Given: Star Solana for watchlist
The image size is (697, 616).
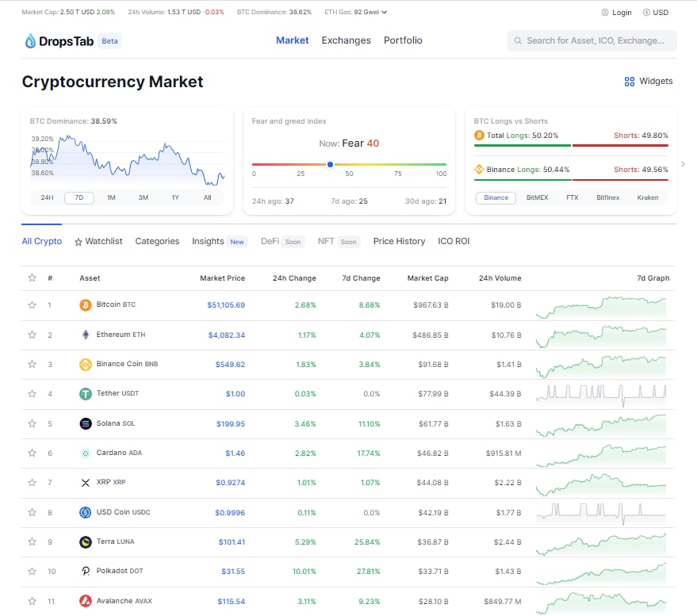Looking at the screenshot, I should pyautogui.click(x=32, y=423).
